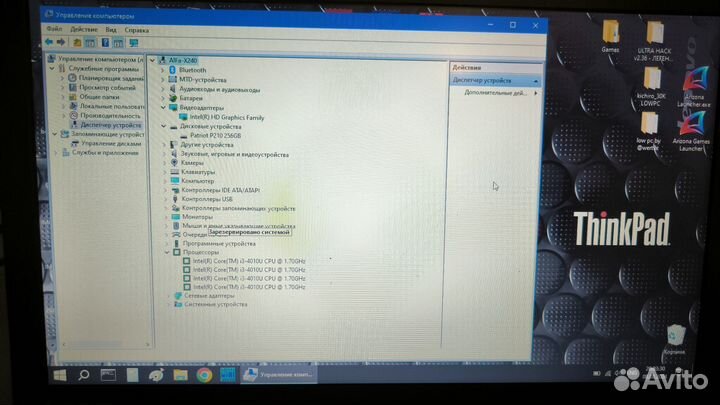Select Звуковые, игровые и видеоустройства category

coord(235,154)
